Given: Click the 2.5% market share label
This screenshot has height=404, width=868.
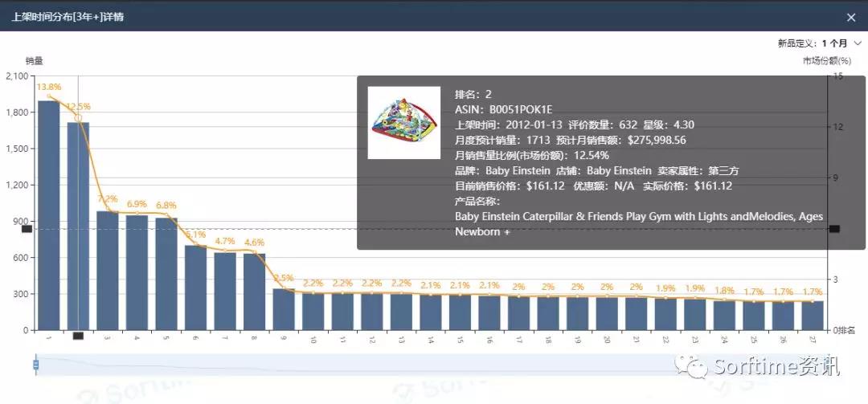Looking at the screenshot, I should [x=284, y=278].
